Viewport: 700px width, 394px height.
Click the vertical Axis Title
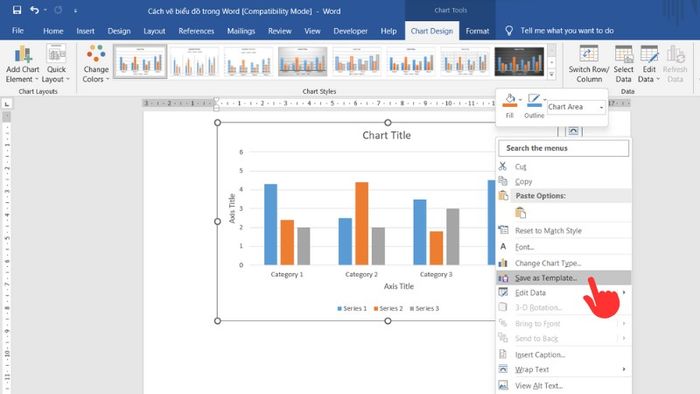point(232,208)
